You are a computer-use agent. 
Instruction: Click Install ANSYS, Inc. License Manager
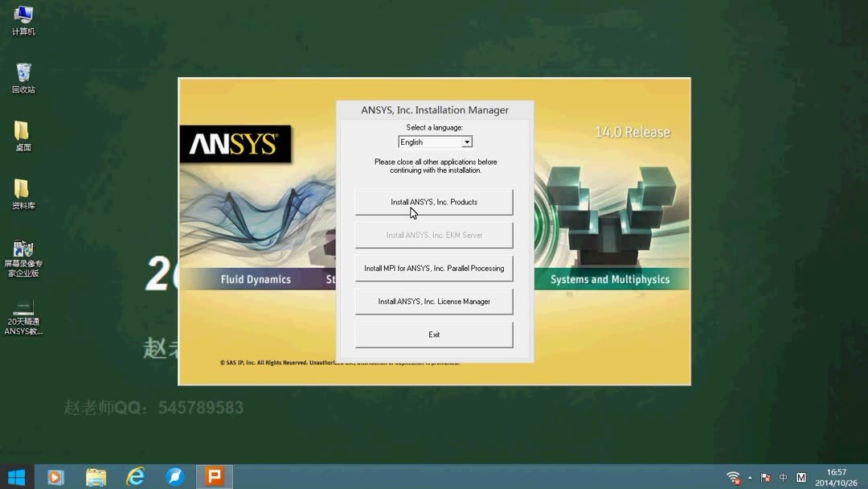tap(434, 301)
